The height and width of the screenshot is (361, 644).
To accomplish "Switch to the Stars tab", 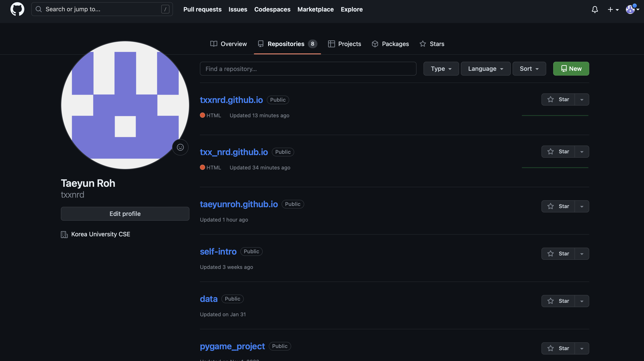I will (x=432, y=44).
